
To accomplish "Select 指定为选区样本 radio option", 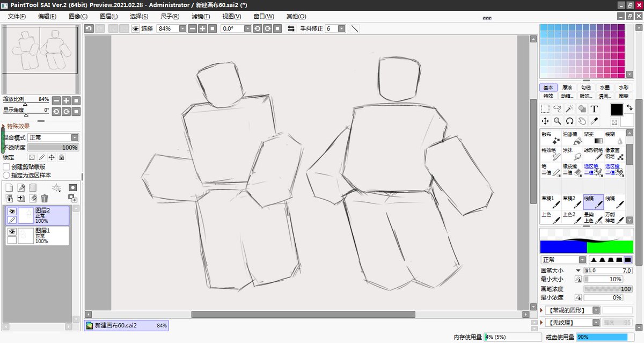I will point(6,175).
